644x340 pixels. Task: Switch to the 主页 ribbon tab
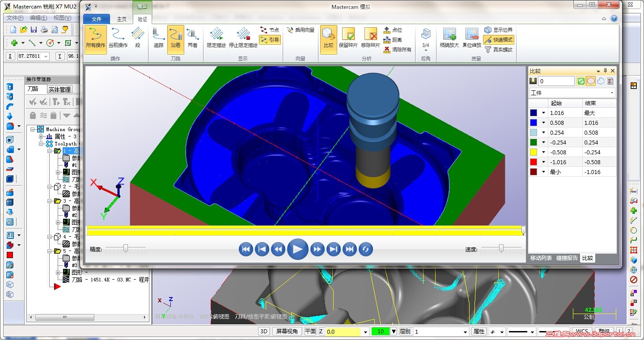coord(122,19)
